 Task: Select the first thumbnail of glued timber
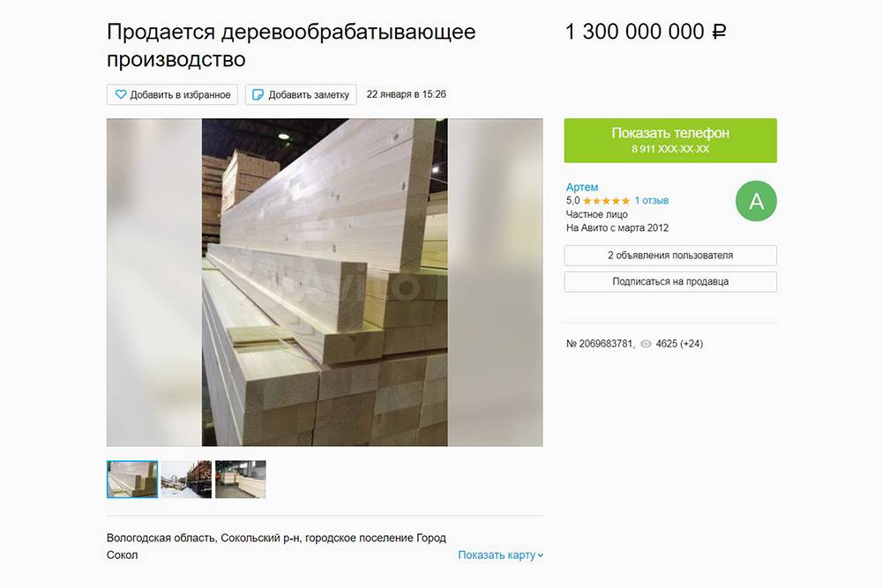pyautogui.click(x=132, y=480)
